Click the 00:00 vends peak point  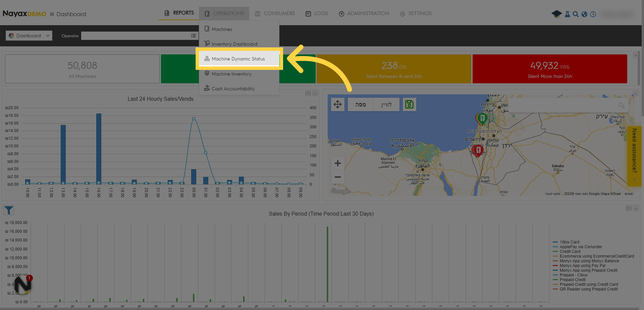[x=194, y=119]
